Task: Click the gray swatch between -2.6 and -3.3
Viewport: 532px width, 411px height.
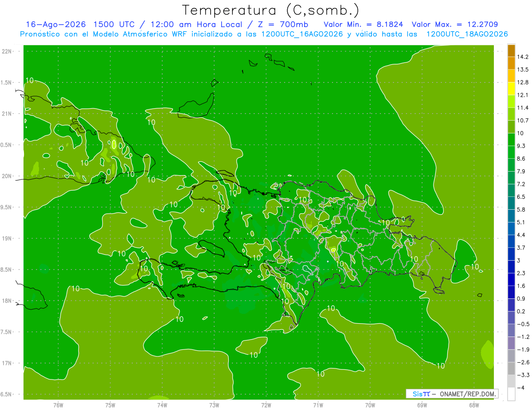Action: [511, 368]
